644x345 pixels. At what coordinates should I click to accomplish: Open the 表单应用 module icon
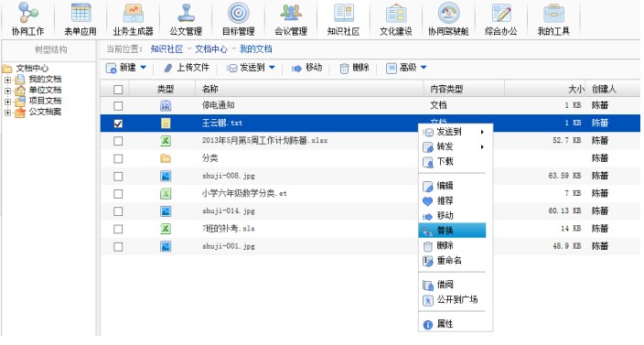[80, 13]
